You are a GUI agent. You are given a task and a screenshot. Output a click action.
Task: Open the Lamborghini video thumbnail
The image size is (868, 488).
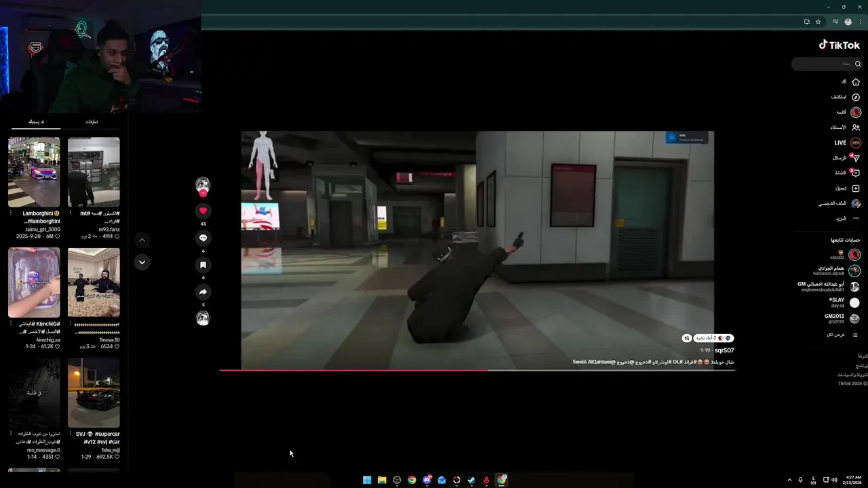(x=34, y=172)
